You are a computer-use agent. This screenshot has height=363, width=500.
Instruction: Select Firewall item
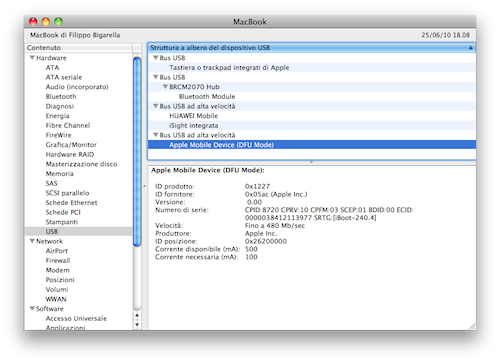point(58,260)
